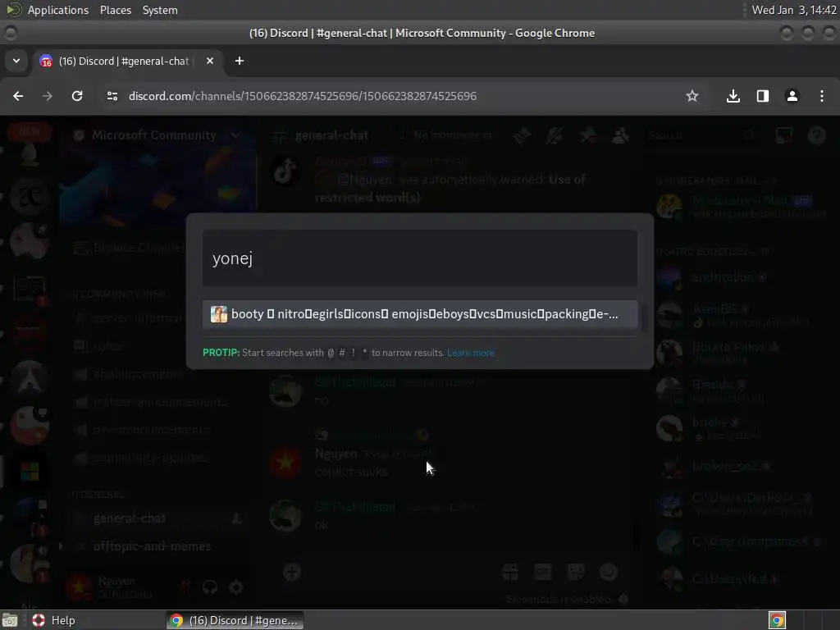Bookmark this tab with the star
840x630 pixels.
tap(692, 96)
